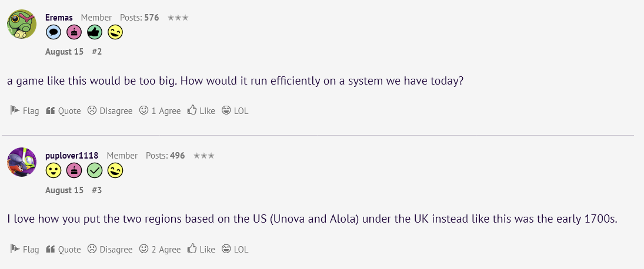Open puplover1118's avatar image
Screen dimensions: 644x269
click(22, 162)
